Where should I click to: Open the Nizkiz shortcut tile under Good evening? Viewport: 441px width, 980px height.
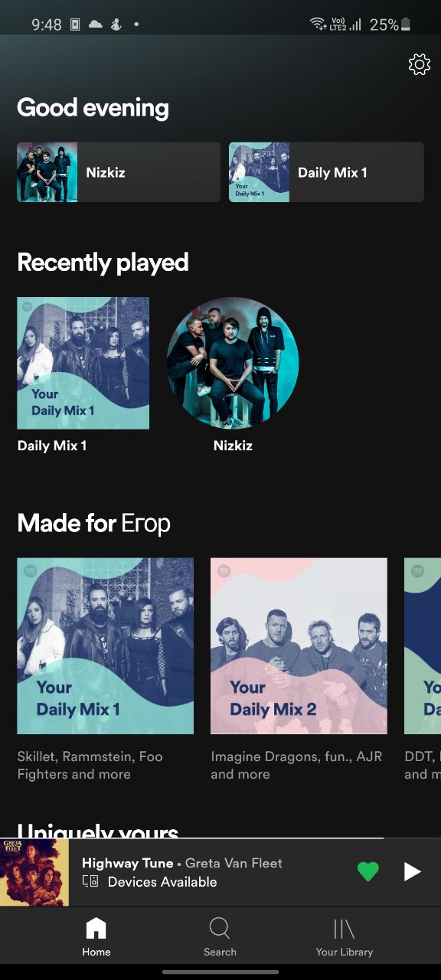tap(119, 172)
